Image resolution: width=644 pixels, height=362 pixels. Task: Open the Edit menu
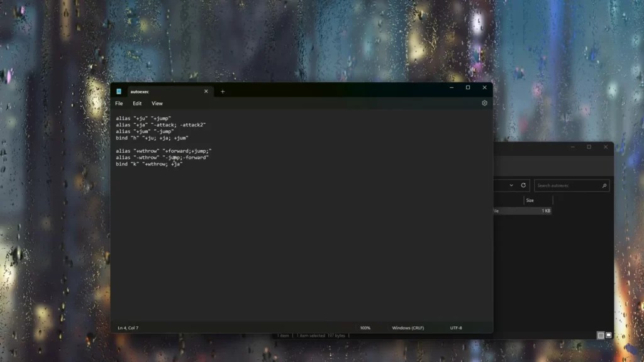[137, 103]
